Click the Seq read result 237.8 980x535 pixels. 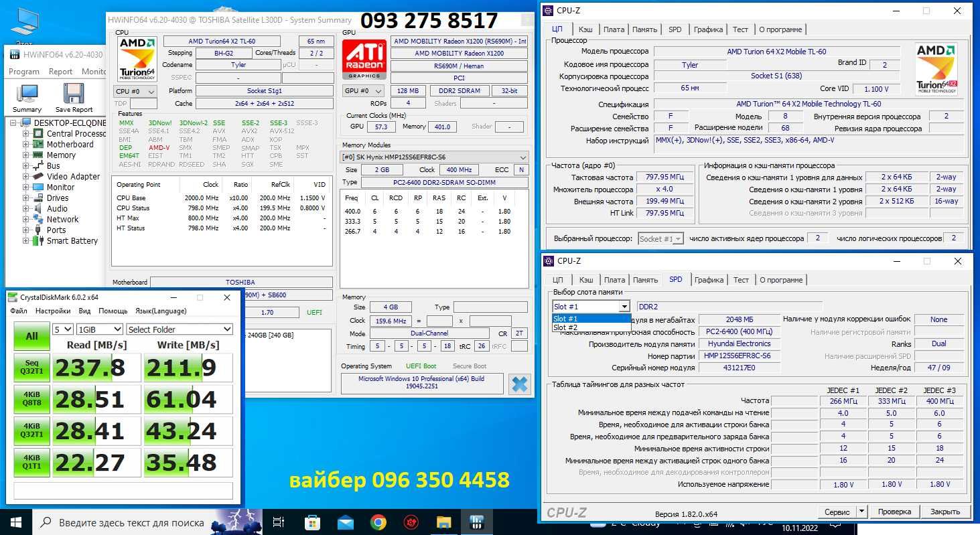coord(97,368)
